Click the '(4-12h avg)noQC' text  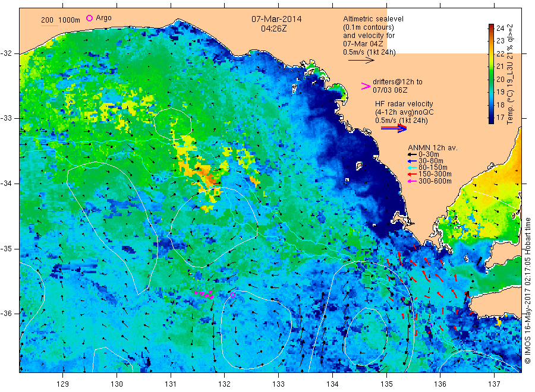404,112
